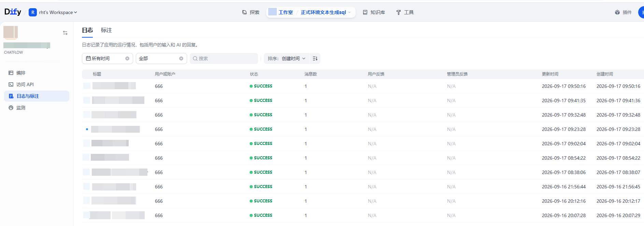
Task: Click created time 2026-09-17 08:38:07
Action: coord(618,172)
